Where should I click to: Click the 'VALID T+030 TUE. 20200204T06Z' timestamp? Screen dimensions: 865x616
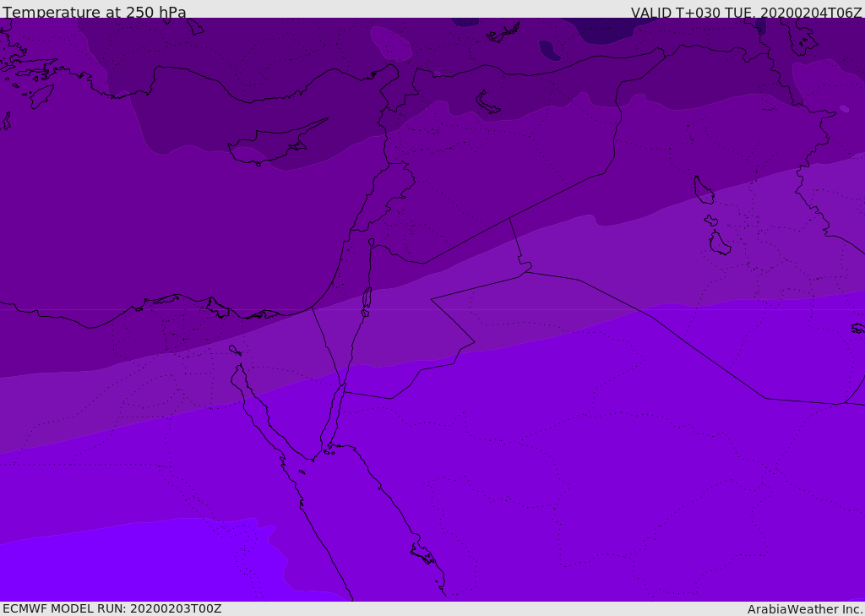pos(747,13)
